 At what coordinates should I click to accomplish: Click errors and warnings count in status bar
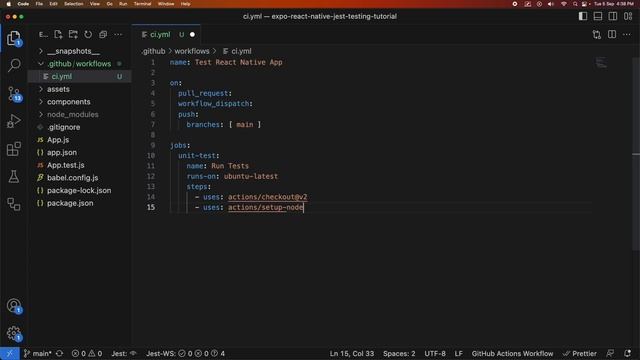point(87,353)
